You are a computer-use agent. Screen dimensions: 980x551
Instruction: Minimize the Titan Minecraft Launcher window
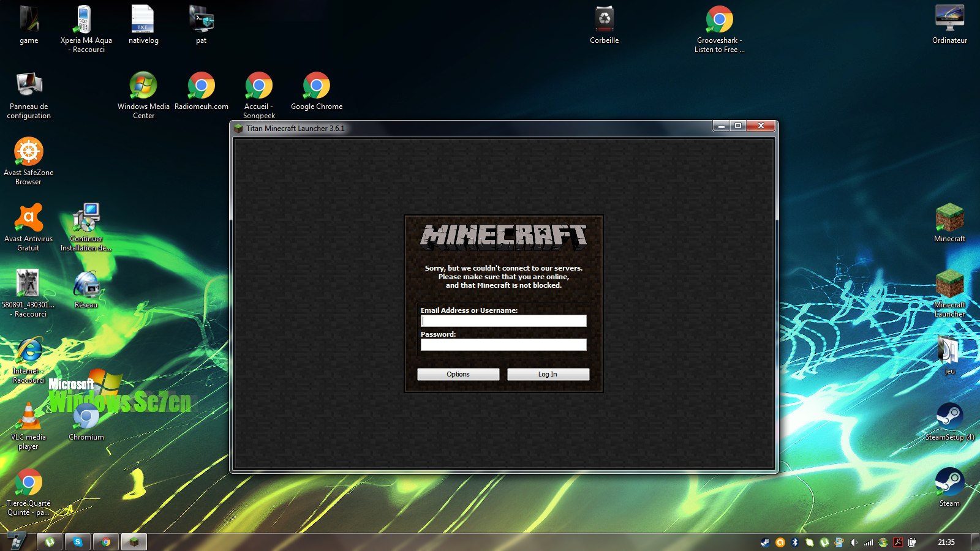pyautogui.click(x=722, y=126)
